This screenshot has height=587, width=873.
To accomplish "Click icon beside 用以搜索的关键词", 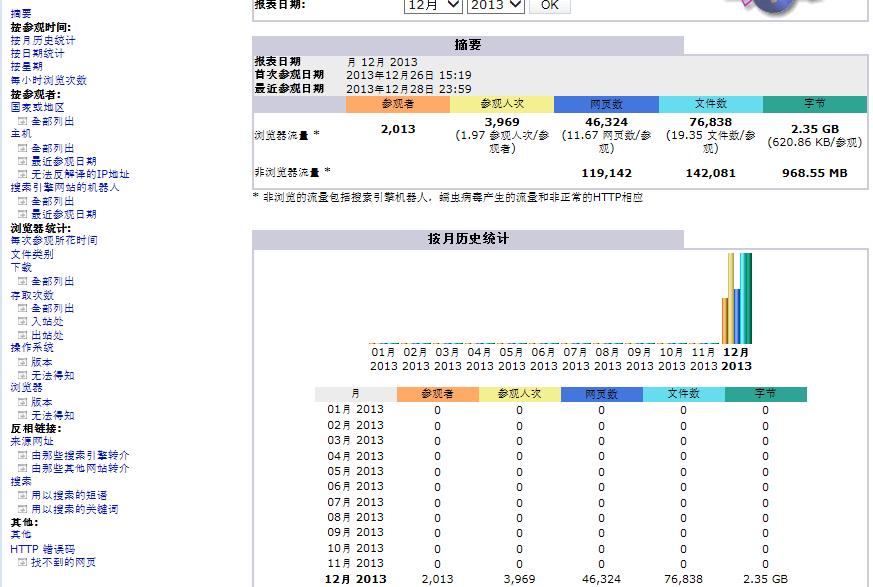I will pyautogui.click(x=22, y=509).
